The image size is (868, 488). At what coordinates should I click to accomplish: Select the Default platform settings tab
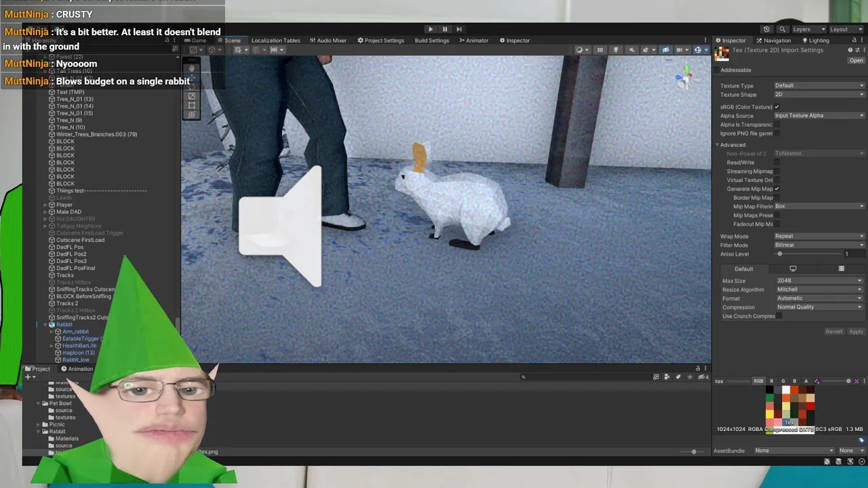pos(743,269)
